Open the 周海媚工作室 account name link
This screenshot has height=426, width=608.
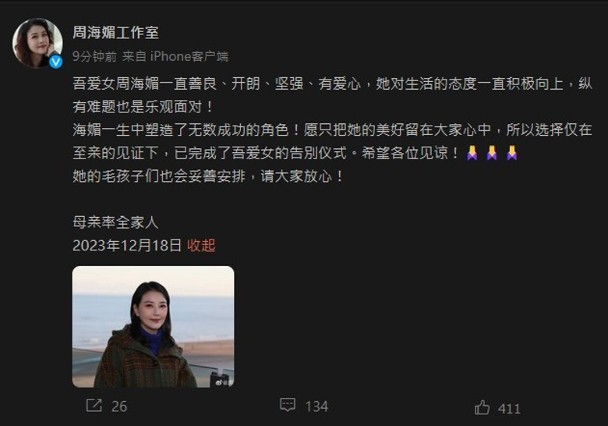coord(116,33)
